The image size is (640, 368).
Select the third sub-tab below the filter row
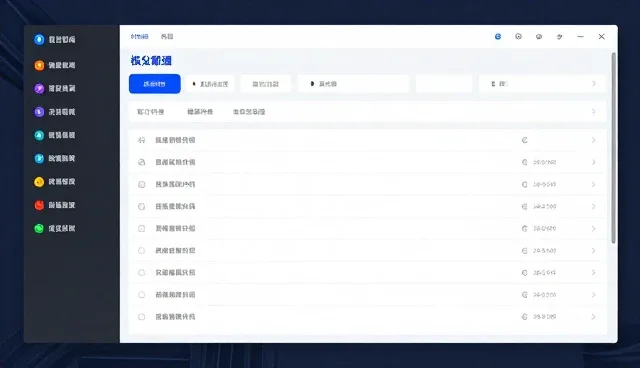[249, 112]
